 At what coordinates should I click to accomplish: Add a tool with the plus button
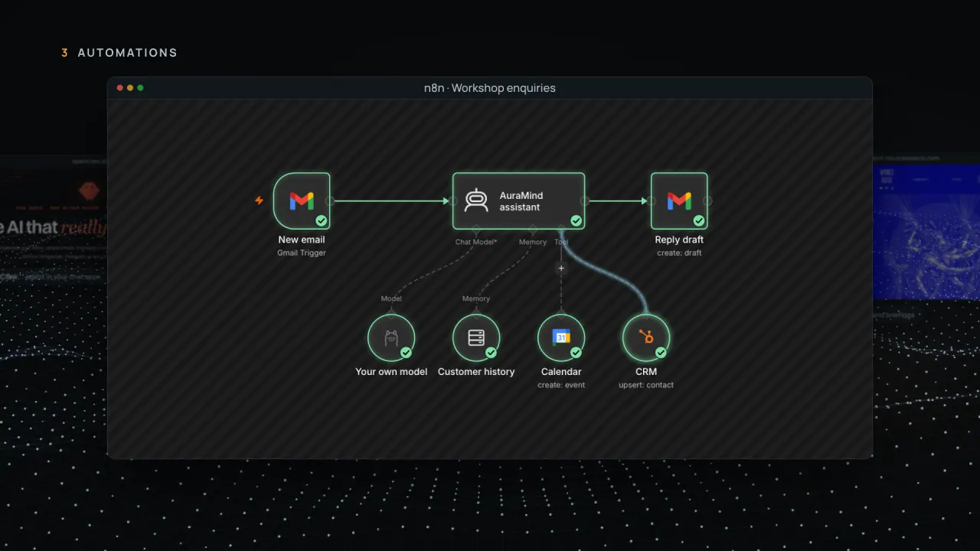[x=561, y=269]
